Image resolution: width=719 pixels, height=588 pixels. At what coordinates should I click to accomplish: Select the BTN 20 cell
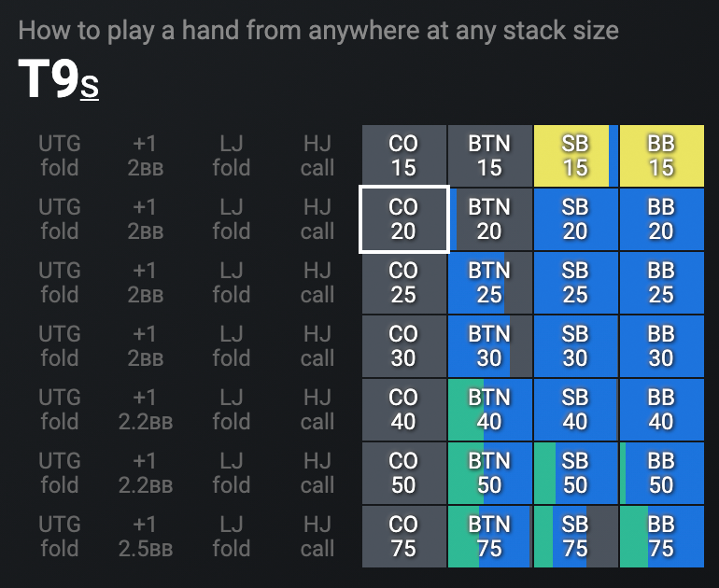pyautogui.click(x=489, y=219)
